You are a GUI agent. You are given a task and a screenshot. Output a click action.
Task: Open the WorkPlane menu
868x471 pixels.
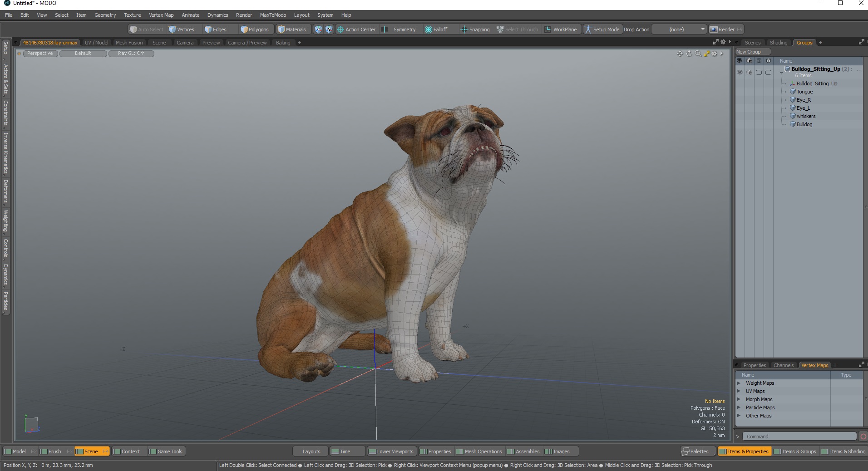click(x=561, y=29)
